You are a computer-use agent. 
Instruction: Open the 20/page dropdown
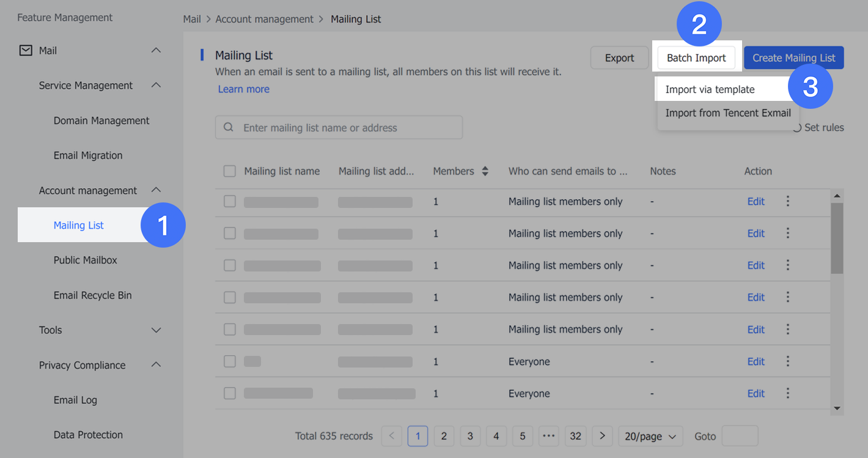[x=650, y=436]
